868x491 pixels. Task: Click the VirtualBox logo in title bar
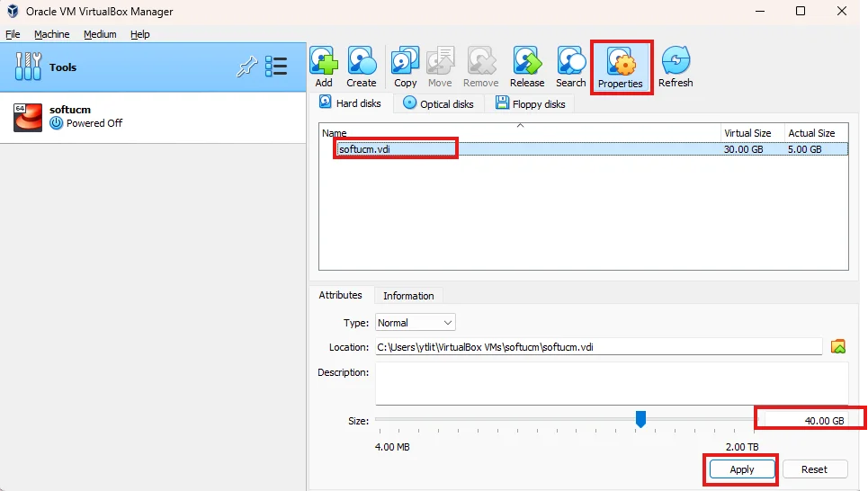(13, 11)
